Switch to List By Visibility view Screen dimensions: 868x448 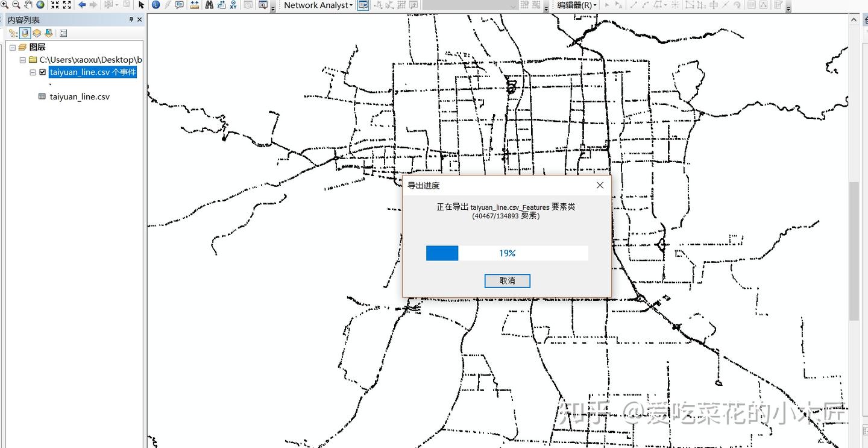coord(37,33)
